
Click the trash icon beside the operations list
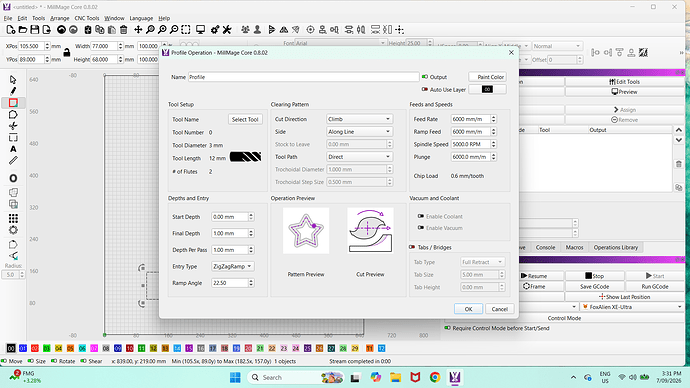click(x=679, y=164)
